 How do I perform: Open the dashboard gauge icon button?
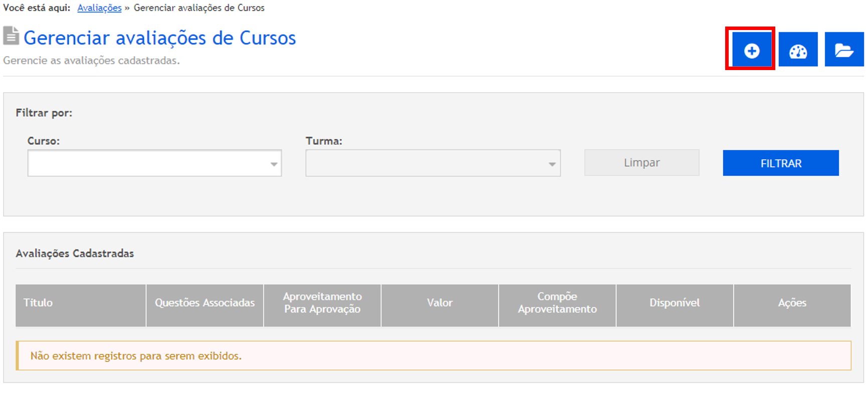[798, 50]
